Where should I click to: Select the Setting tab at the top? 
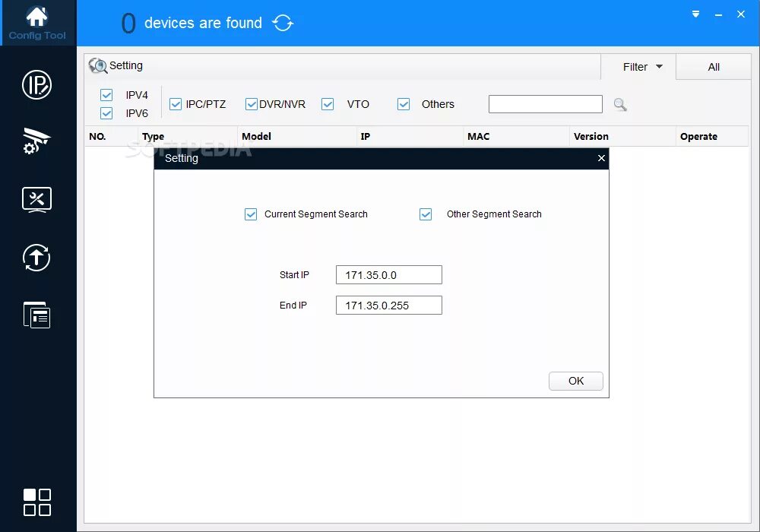118,65
